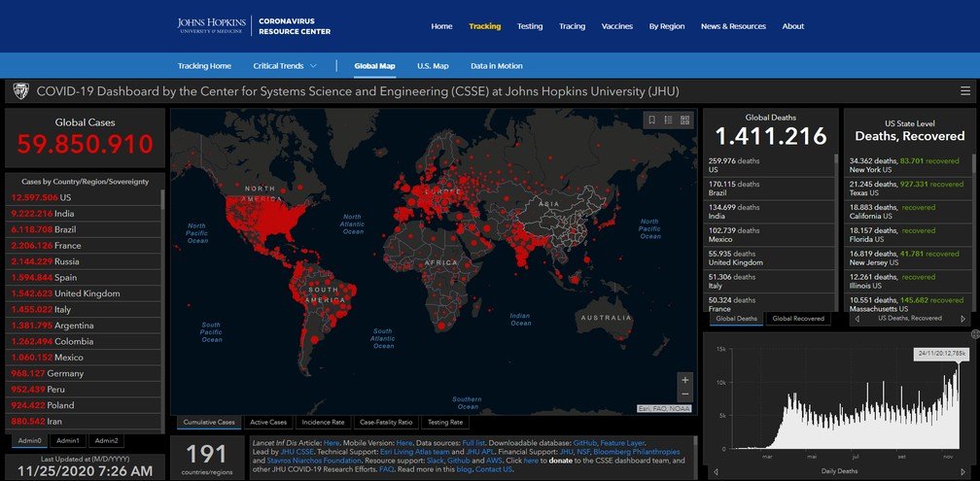Viewport: 980px width, 481px height.
Task: Select Russia in the cases list
Action: coord(84,261)
